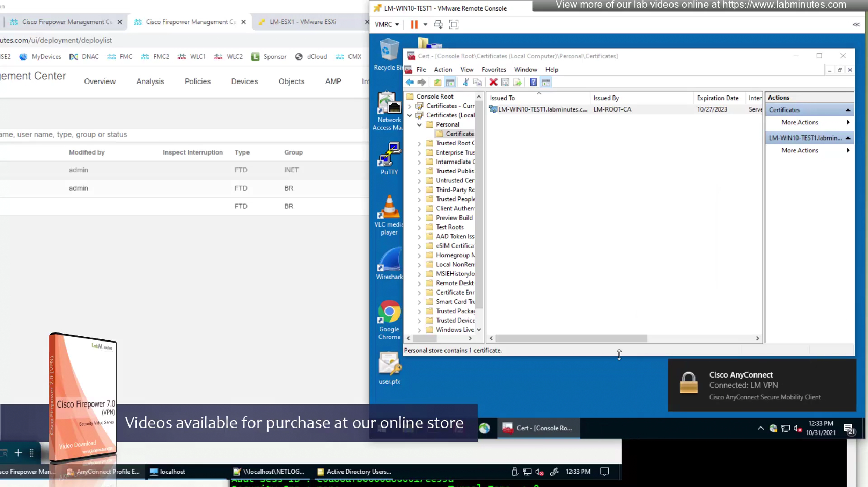Open the Action menu in MMC

point(443,69)
